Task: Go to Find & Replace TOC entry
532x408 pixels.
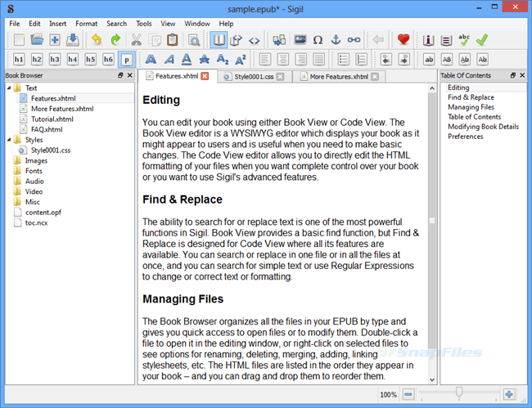Action: 471,97
